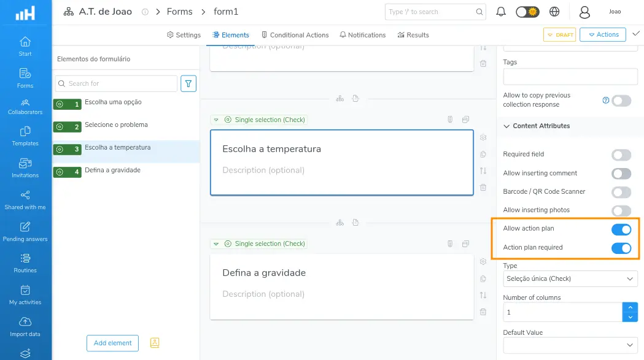Collapse the Escolha a temperatura element type arrow
Image resolution: width=644 pixels, height=360 pixels.
[x=216, y=120]
